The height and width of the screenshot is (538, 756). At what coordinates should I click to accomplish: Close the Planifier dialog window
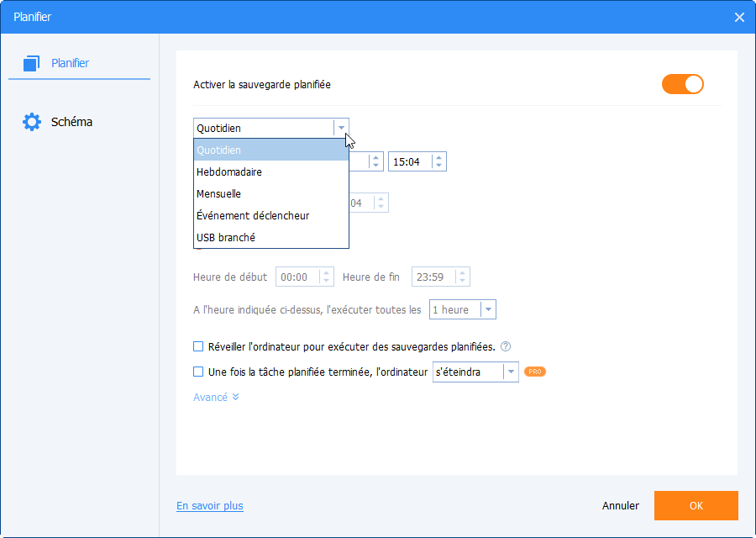[x=739, y=18]
